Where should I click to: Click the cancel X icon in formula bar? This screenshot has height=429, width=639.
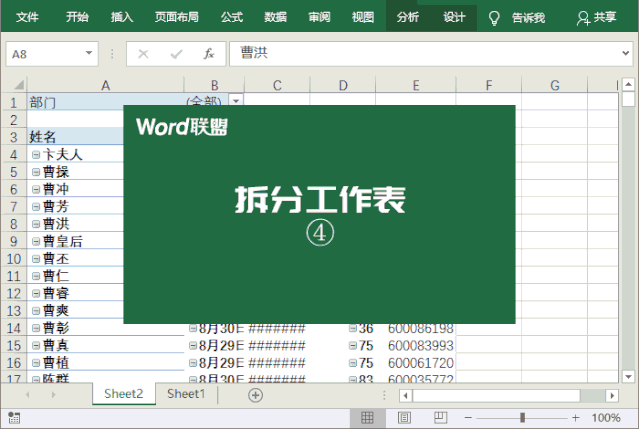143,54
